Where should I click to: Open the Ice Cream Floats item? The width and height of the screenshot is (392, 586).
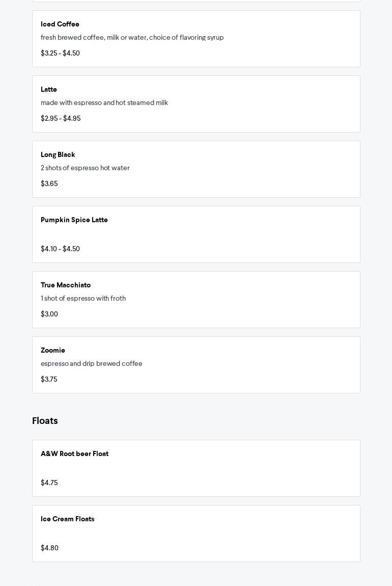pos(68,519)
